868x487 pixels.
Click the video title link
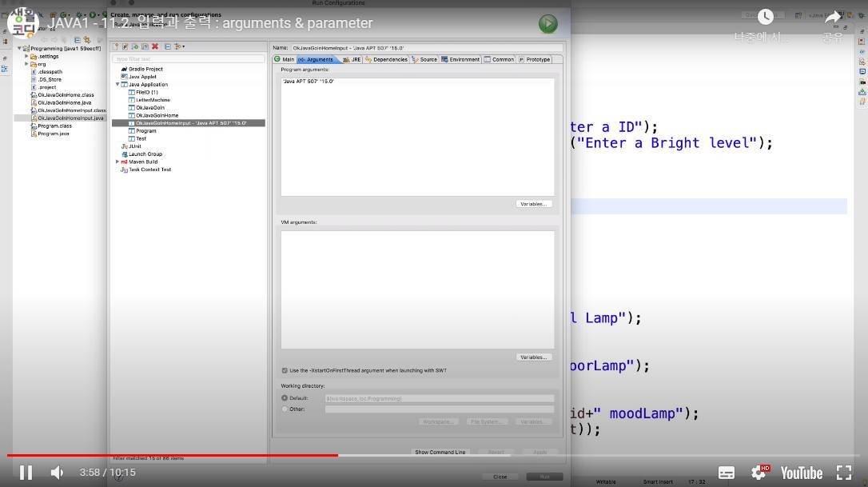coord(209,23)
